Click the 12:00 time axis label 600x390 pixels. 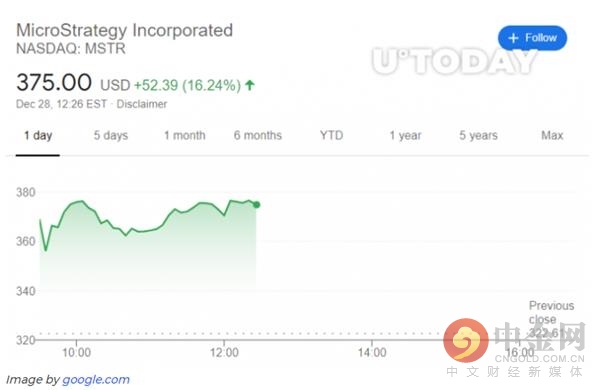click(224, 352)
